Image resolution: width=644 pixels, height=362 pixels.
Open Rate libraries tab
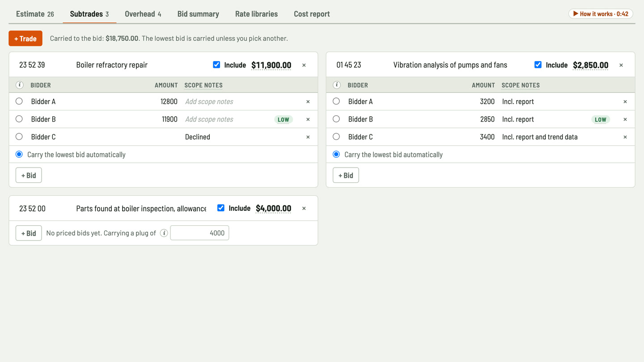click(x=256, y=14)
